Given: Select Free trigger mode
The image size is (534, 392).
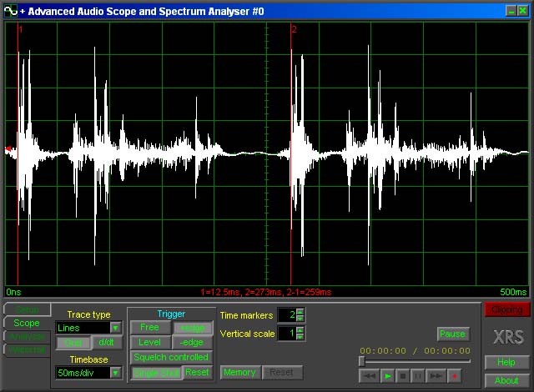Looking at the screenshot, I should coord(150,327).
